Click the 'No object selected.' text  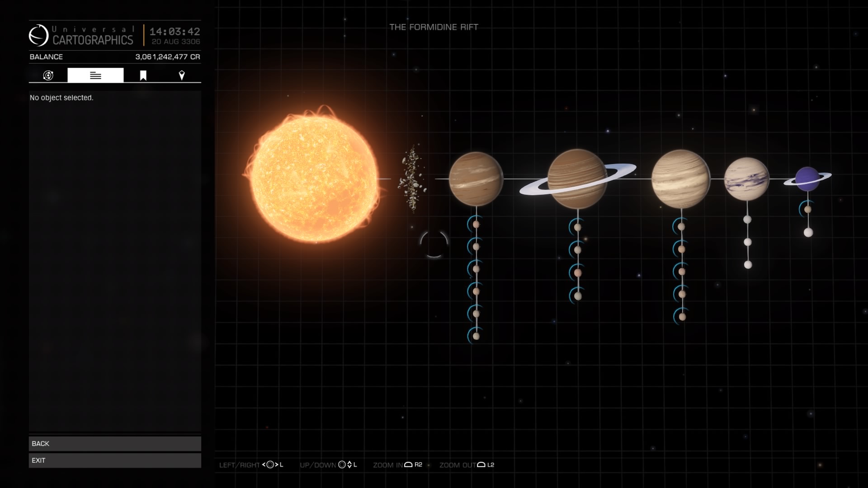(x=61, y=98)
